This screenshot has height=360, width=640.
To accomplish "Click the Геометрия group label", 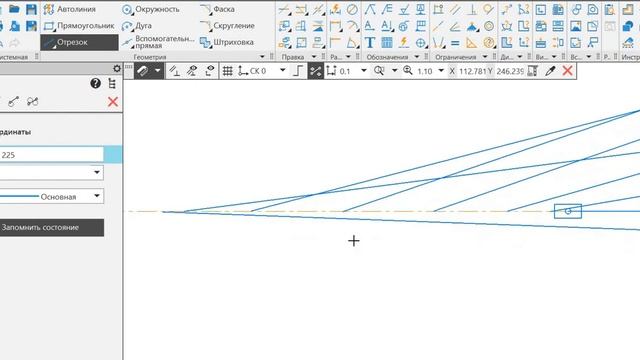I will [150, 57].
